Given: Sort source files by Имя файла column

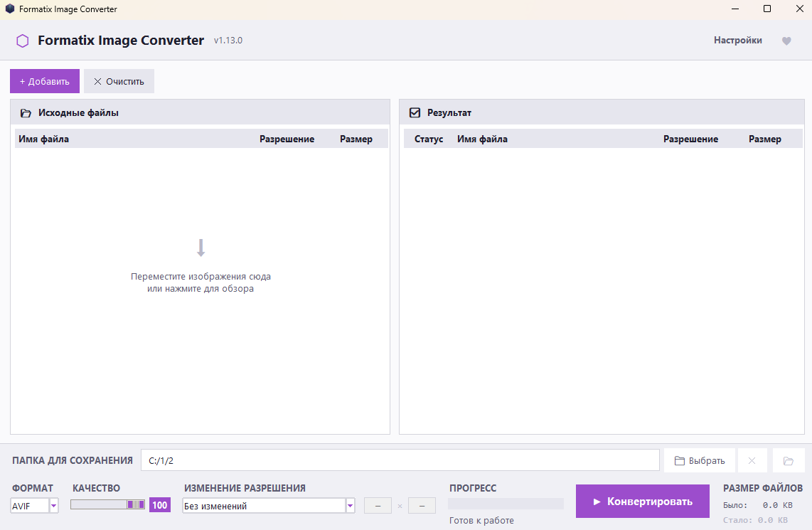Looking at the screenshot, I should [44, 139].
